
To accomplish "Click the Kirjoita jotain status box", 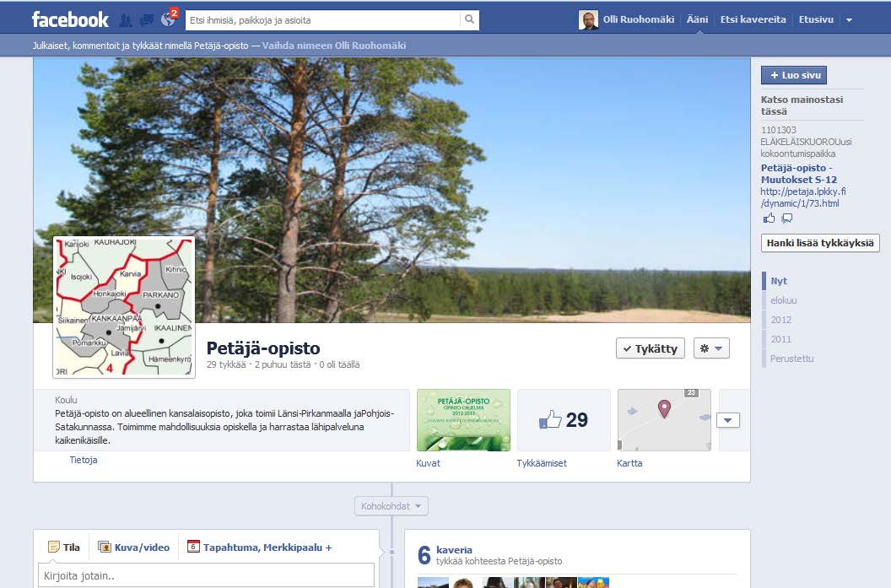I will 206,575.
